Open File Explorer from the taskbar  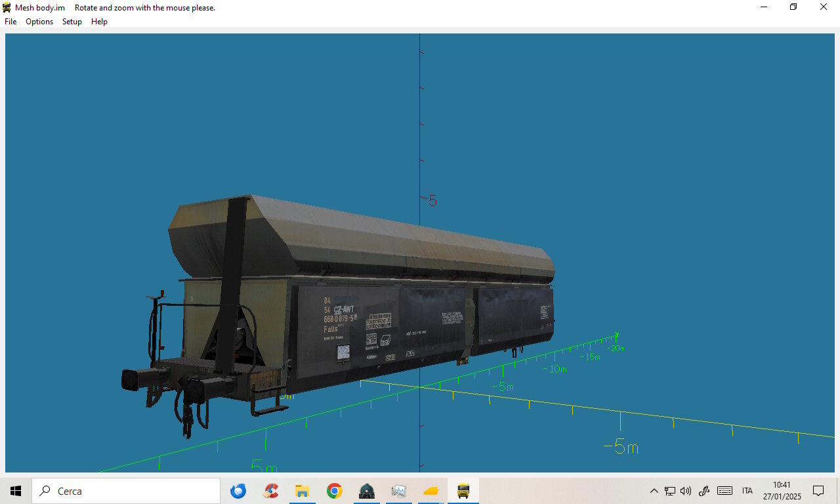click(x=302, y=491)
